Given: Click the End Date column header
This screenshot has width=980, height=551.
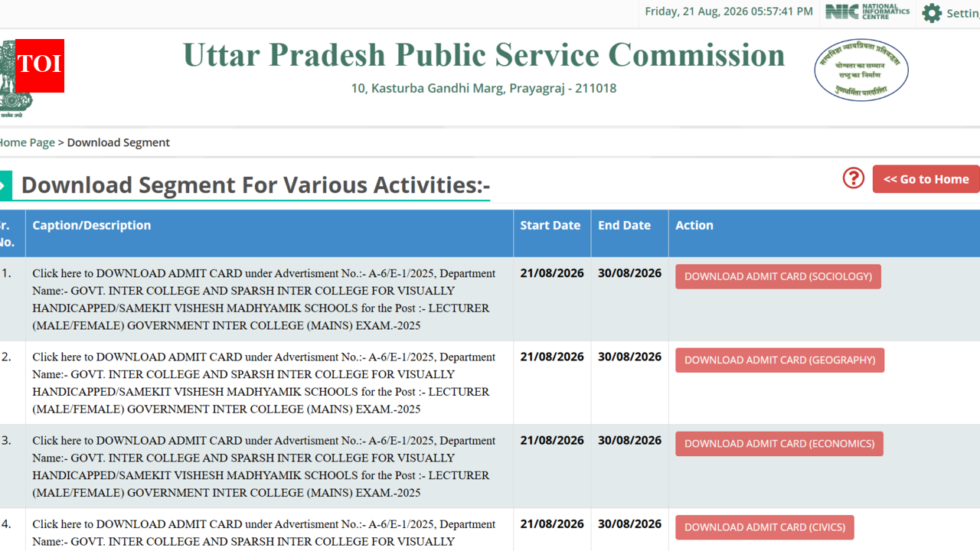Looking at the screenshot, I should pyautogui.click(x=625, y=225).
